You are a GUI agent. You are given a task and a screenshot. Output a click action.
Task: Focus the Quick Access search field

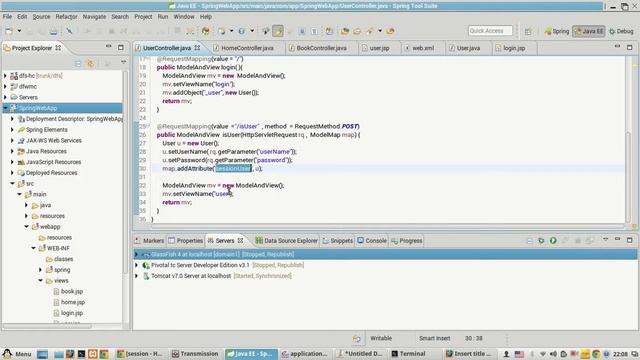[490, 31]
